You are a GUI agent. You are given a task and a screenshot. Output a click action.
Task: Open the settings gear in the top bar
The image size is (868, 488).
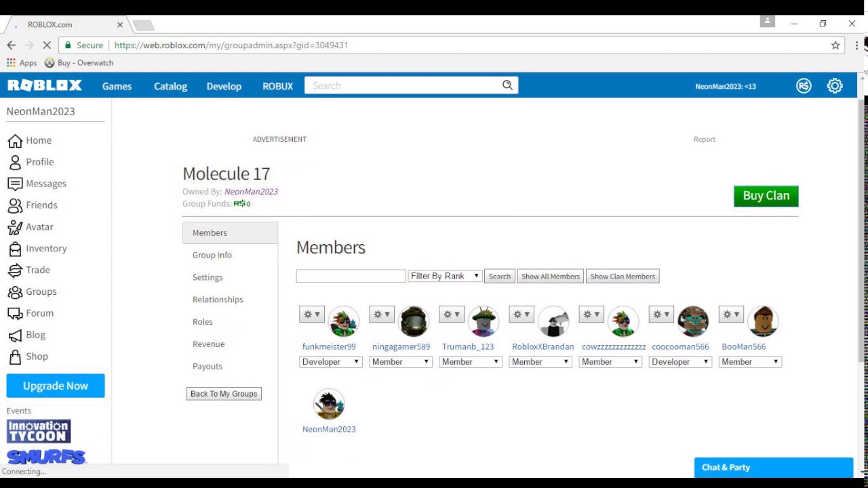pyautogui.click(x=835, y=86)
